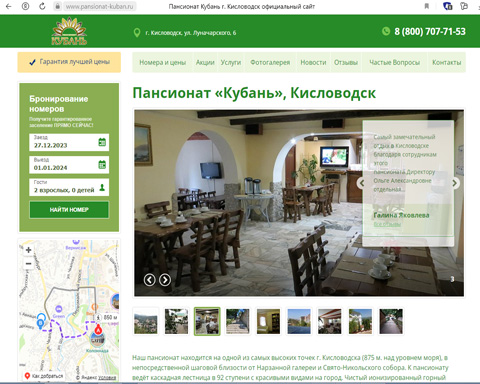Open the Отзывы menu item
480x384 pixels.
(346, 62)
